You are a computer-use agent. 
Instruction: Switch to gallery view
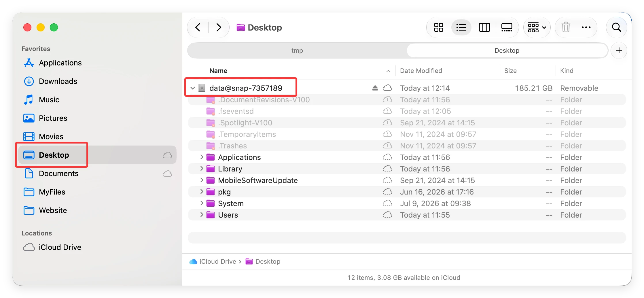pos(507,28)
